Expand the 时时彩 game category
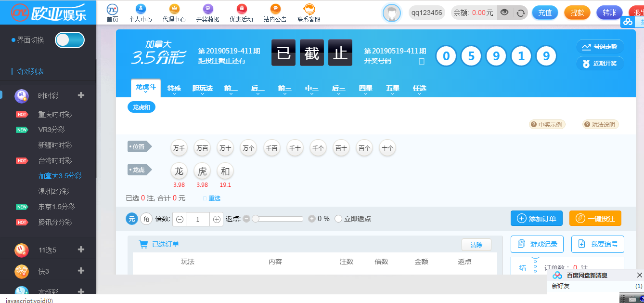644x303 pixels. (x=81, y=95)
